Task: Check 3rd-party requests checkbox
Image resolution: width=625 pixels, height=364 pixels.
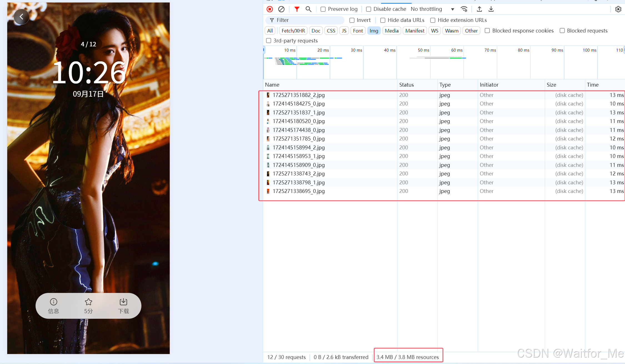Action: (269, 41)
